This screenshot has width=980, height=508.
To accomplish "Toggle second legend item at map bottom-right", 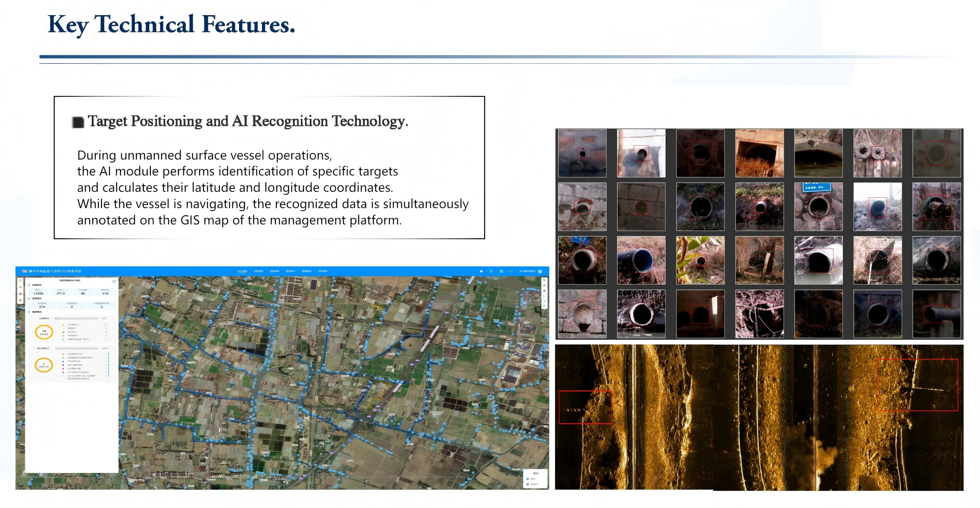I will click(x=528, y=484).
